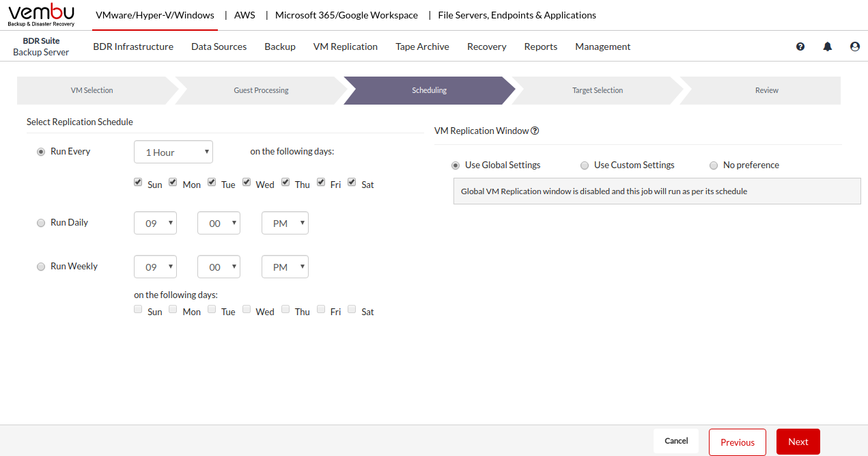Image resolution: width=868 pixels, height=456 pixels.
Task: Open the BDR Infrastructure menu
Action: click(x=133, y=46)
